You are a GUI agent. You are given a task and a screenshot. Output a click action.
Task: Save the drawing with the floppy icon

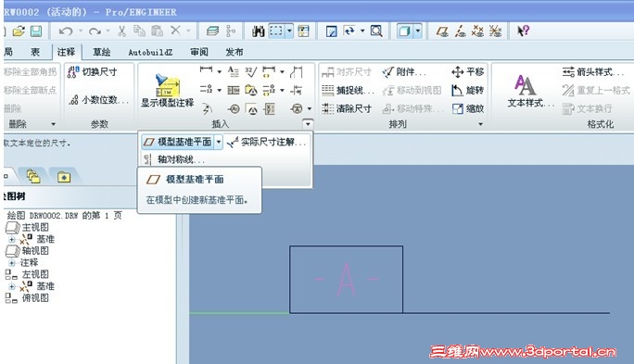tap(36, 31)
